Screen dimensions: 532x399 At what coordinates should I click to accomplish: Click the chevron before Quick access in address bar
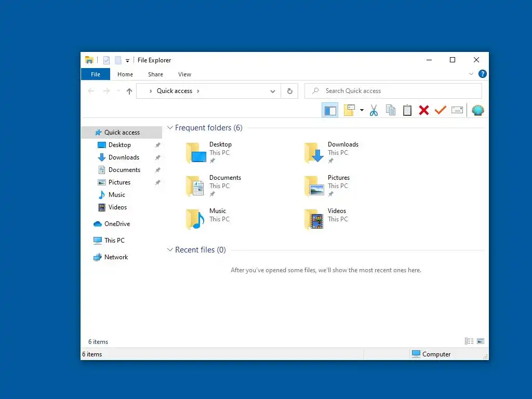pos(151,91)
